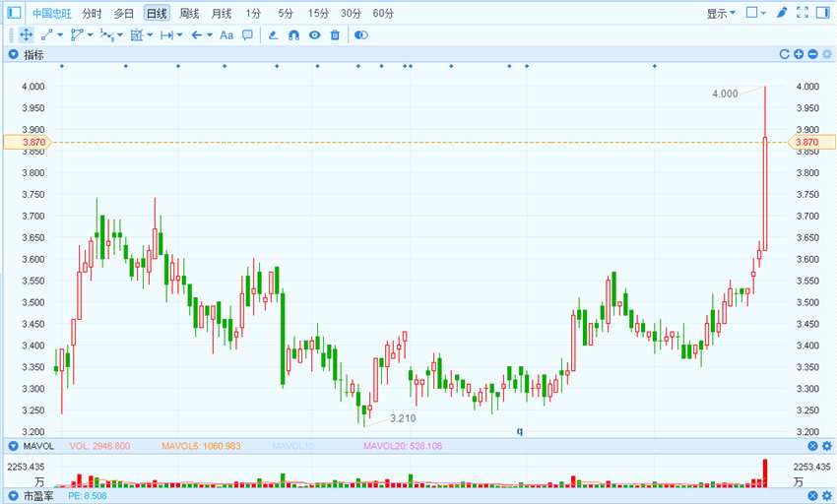Click the VOL: 2946.800 value
The image size is (837, 504).
(x=99, y=446)
